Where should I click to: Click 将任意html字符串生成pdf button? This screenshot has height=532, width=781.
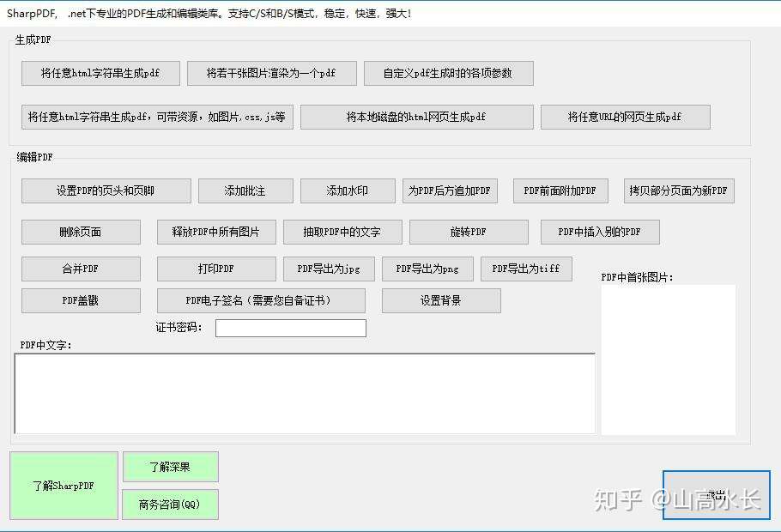click(x=100, y=73)
